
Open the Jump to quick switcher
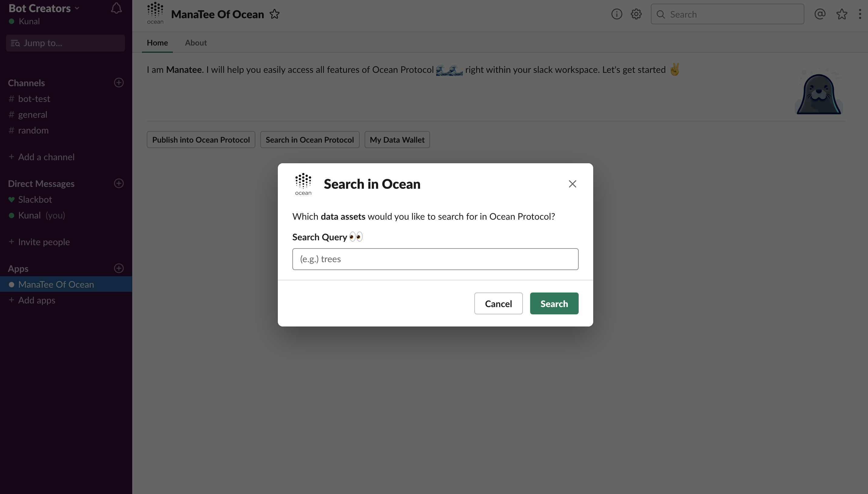click(66, 43)
